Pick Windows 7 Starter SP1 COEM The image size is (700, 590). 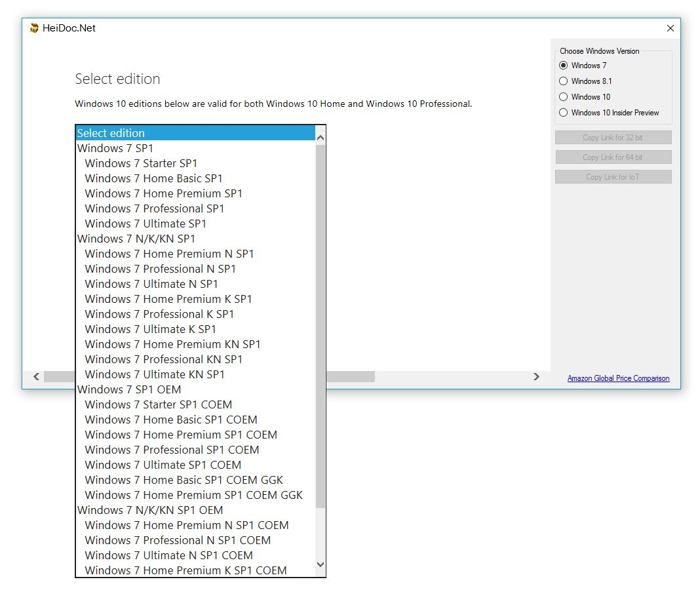195,404
